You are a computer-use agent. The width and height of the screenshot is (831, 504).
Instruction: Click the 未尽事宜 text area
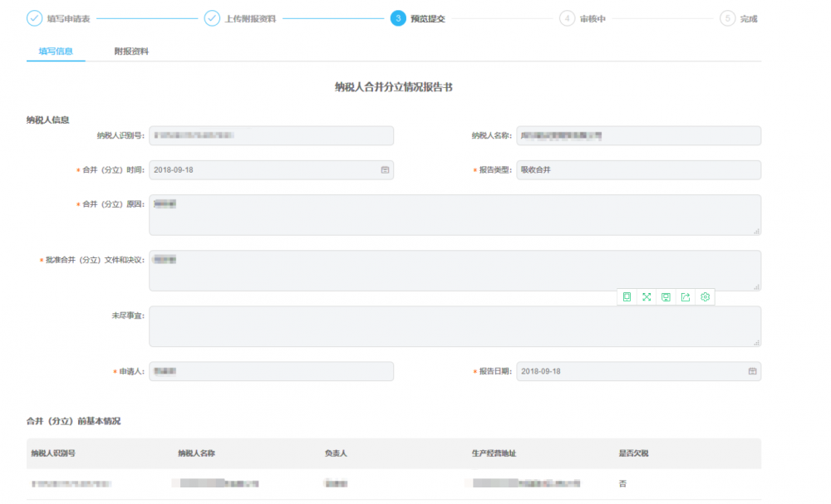click(454, 326)
